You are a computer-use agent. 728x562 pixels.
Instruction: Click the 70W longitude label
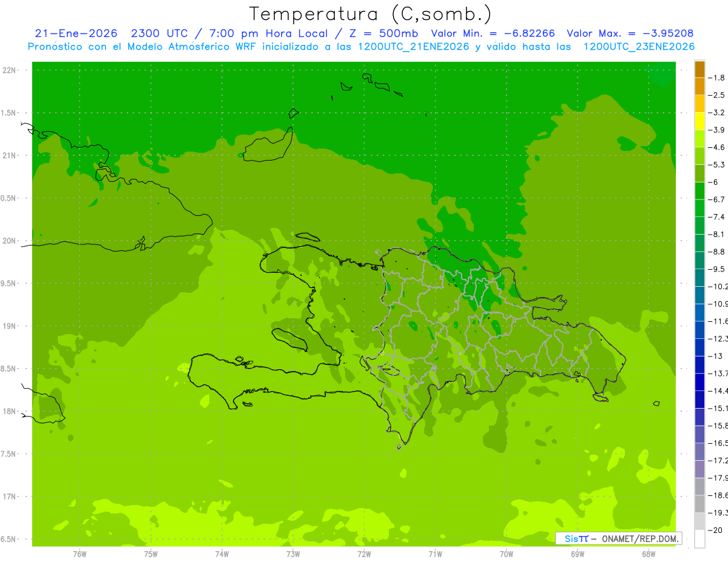tap(507, 554)
